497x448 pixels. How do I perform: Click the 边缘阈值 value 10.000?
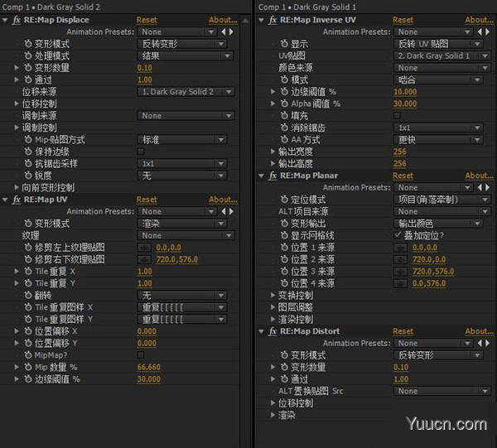tap(405, 92)
